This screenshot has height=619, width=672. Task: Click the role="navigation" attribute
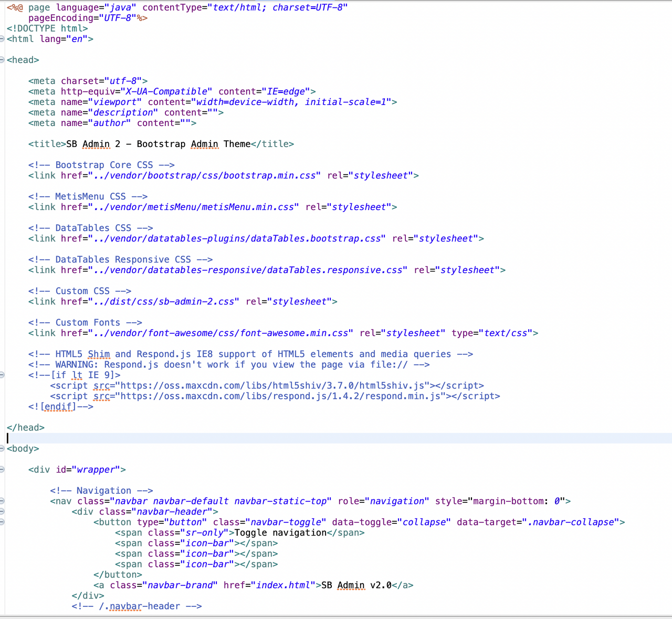[x=383, y=501]
